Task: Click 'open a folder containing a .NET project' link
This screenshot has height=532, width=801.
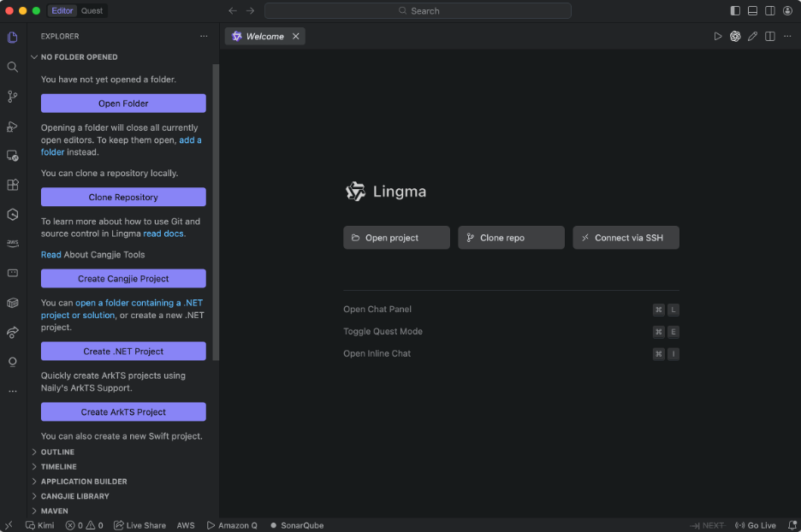Action: pyautogui.click(x=139, y=303)
